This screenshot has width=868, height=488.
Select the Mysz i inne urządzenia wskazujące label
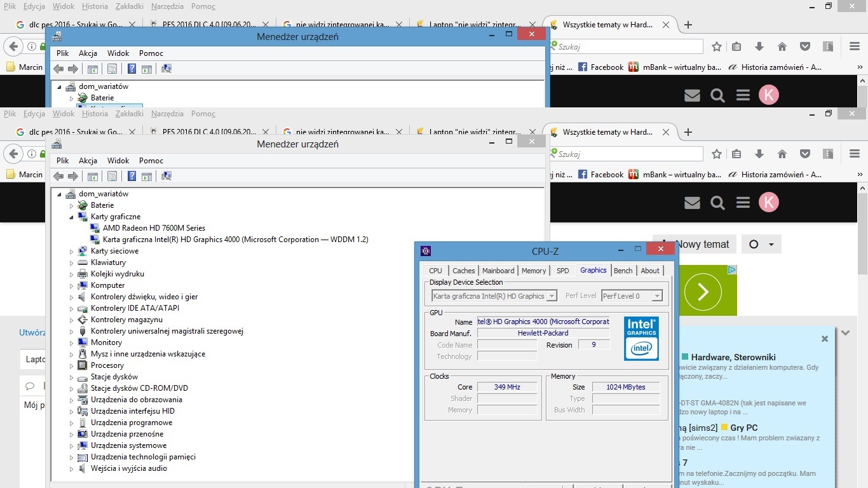[x=148, y=354]
